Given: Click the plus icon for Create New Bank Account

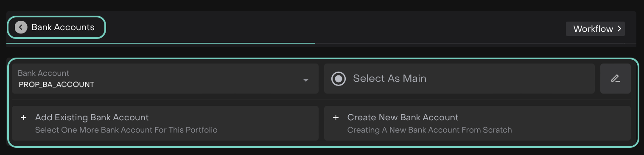Looking at the screenshot, I should (x=336, y=117).
